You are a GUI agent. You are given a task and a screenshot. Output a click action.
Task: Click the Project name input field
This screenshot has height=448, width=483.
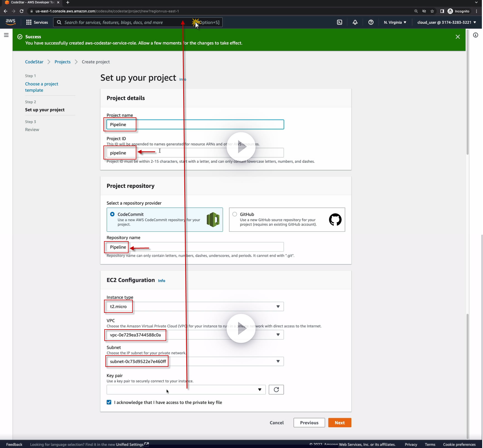point(195,124)
